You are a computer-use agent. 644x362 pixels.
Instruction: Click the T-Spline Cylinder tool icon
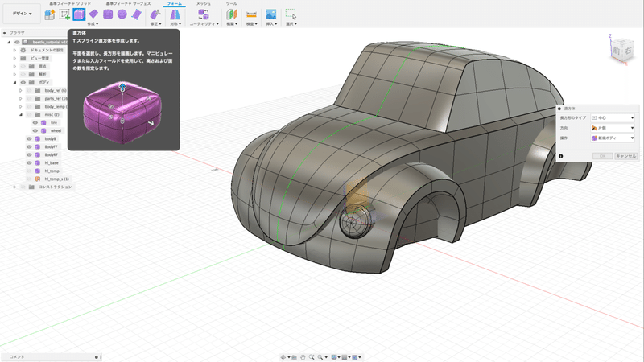point(108,14)
